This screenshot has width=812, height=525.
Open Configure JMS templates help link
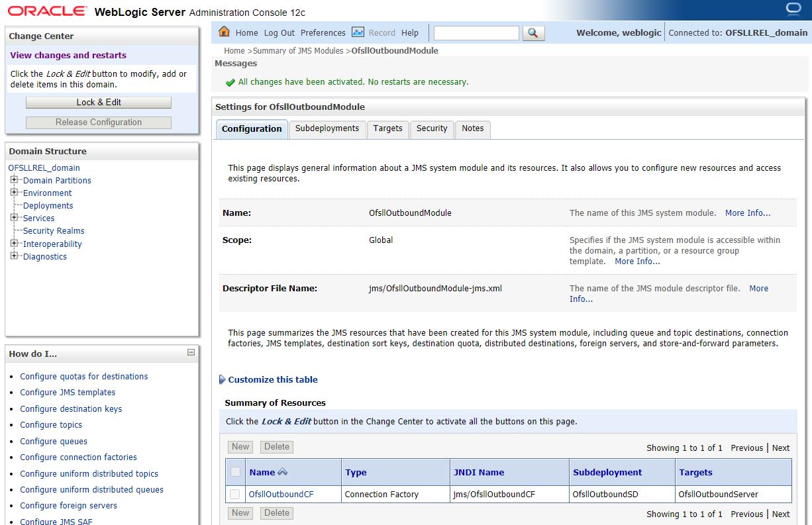[x=68, y=392]
